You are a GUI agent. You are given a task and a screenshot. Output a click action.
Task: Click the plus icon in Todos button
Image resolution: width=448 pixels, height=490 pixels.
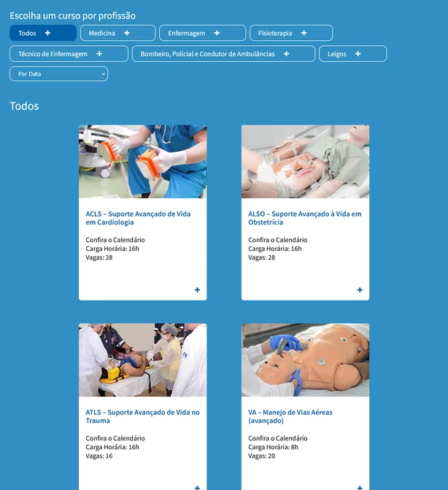[x=47, y=33]
